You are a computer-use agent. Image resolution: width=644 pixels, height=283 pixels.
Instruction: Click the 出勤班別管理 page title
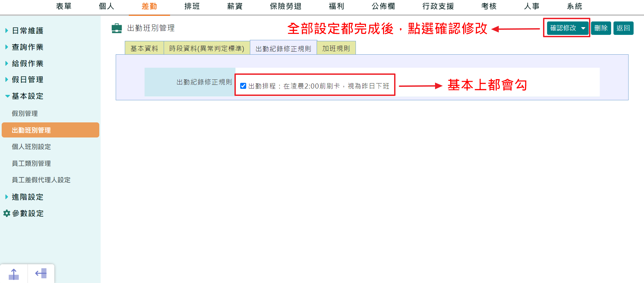[x=151, y=28]
